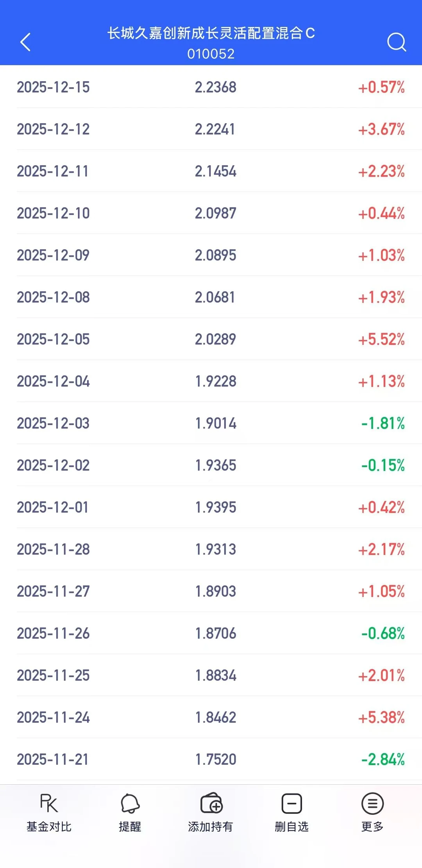Tap the 提醒 bell icon
422x868 pixels.
point(130,803)
